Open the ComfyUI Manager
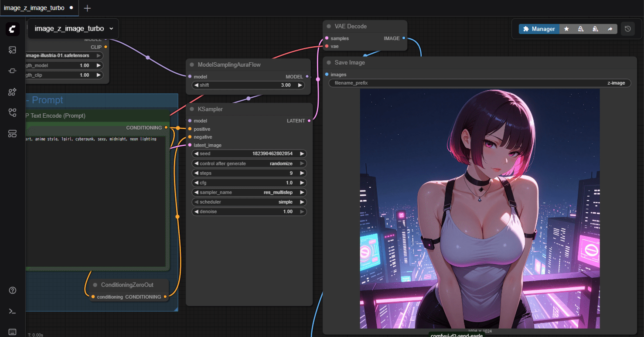 coord(539,29)
